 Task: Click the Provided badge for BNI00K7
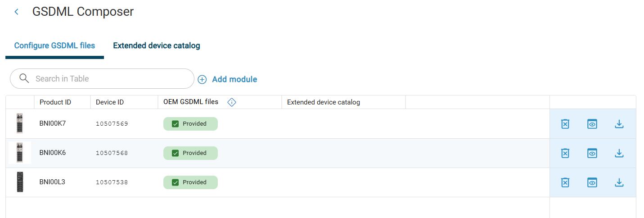pos(190,124)
